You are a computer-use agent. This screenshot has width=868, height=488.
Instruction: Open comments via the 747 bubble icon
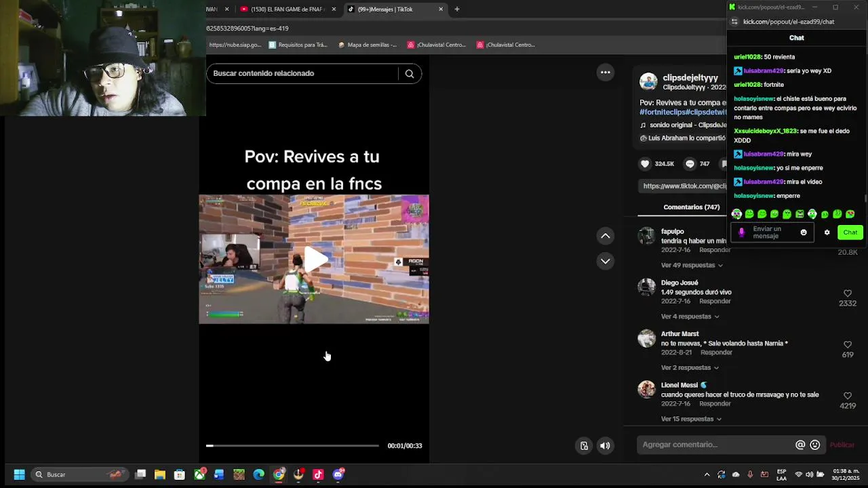point(690,164)
